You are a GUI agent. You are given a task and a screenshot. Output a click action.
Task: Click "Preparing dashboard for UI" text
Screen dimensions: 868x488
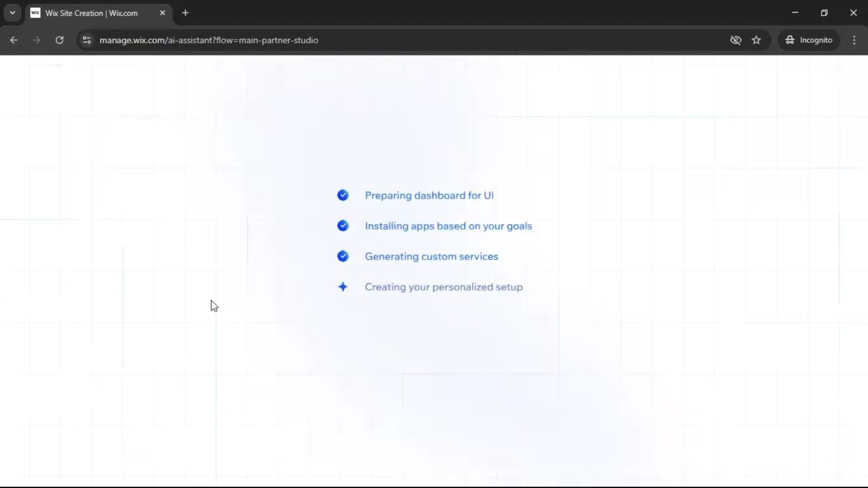click(x=429, y=195)
